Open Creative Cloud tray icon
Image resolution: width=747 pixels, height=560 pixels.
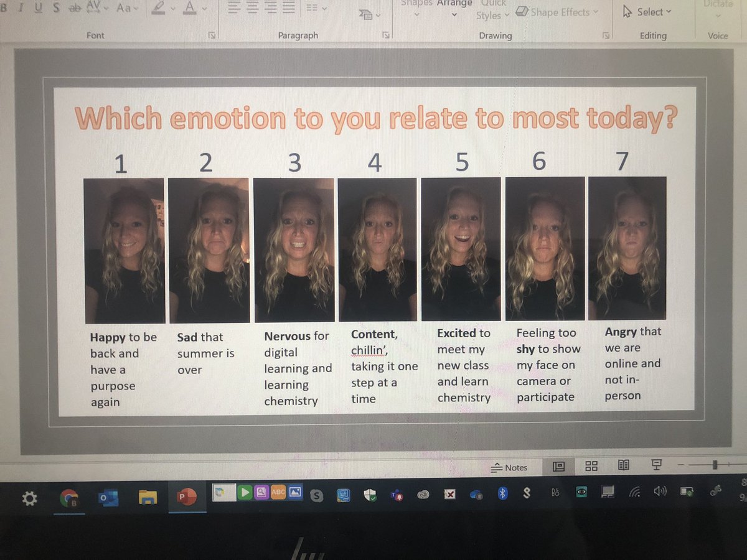(423, 495)
